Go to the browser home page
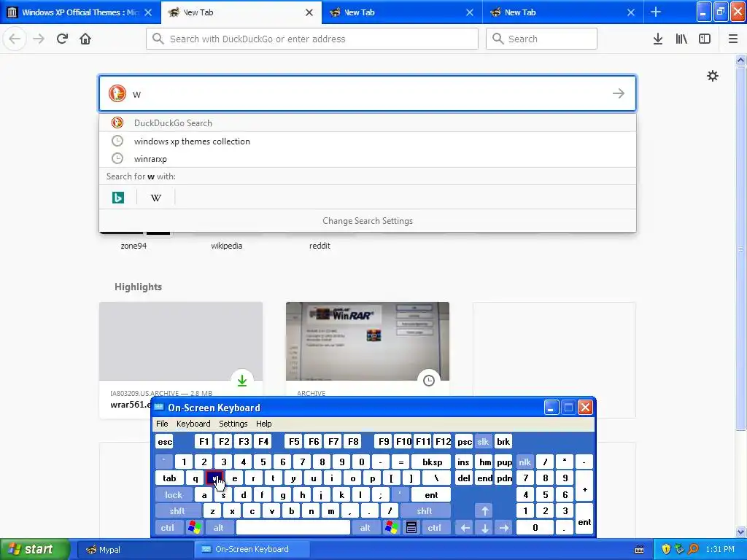The width and height of the screenshot is (747, 560). pyautogui.click(x=85, y=39)
